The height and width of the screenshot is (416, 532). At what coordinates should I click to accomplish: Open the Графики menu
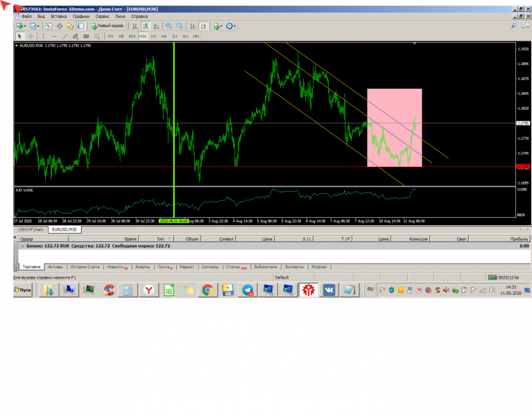(81, 16)
